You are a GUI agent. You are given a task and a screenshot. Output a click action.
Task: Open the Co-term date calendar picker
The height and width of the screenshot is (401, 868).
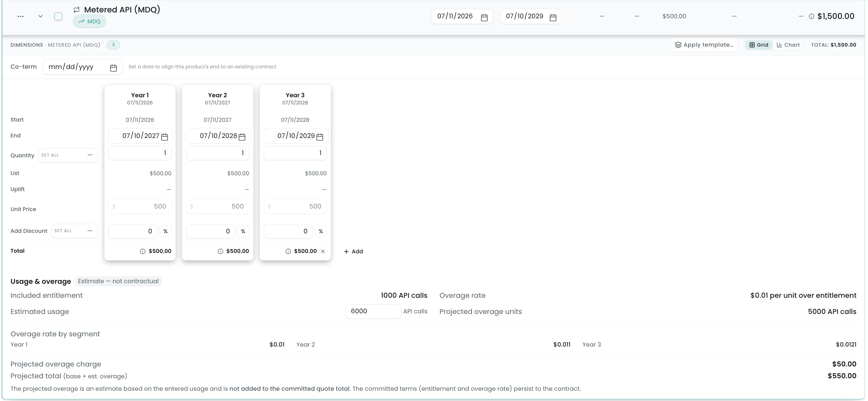coord(114,68)
